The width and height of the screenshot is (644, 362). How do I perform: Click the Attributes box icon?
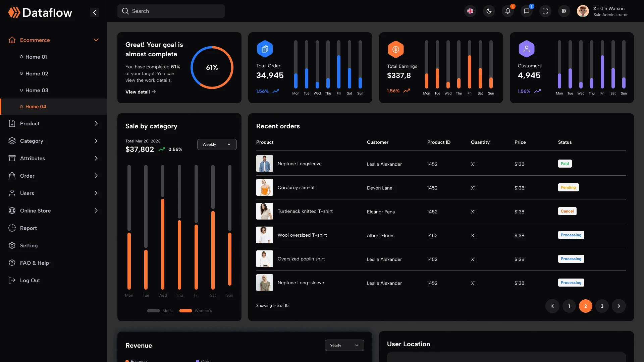pyautogui.click(x=12, y=158)
